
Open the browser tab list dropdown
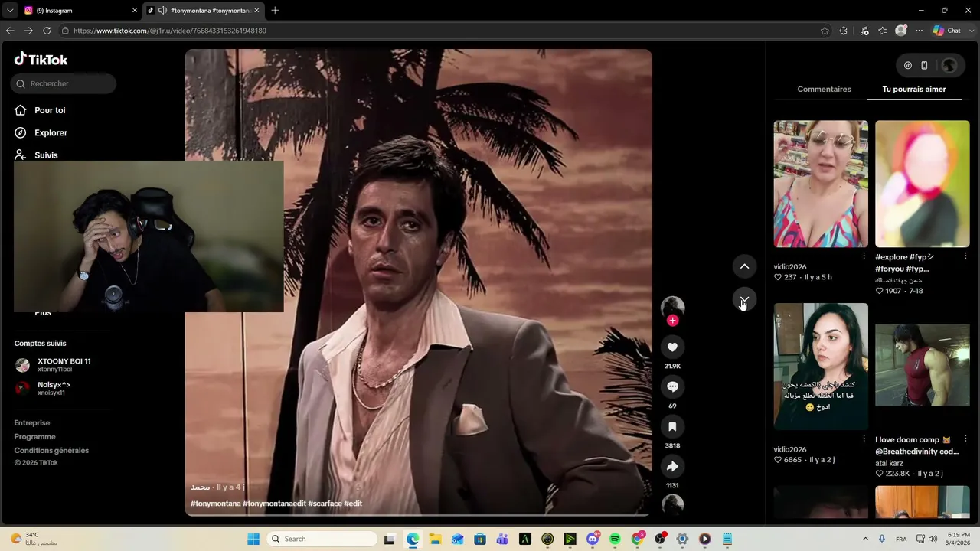(x=10, y=11)
